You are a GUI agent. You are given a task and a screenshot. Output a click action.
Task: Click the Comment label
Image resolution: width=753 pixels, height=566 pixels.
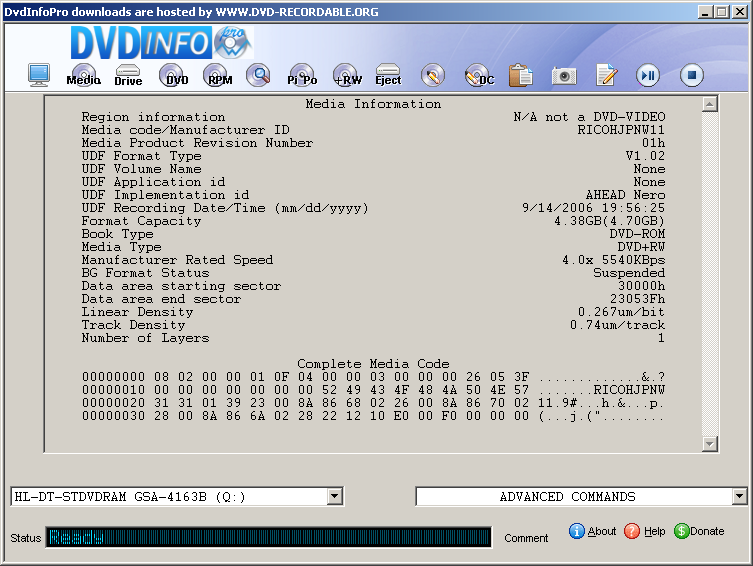pyautogui.click(x=526, y=538)
